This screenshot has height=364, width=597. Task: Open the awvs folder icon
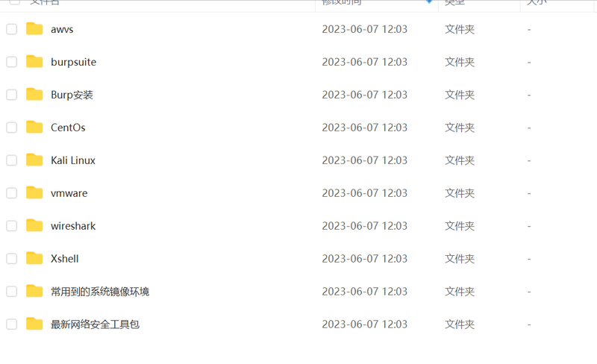coord(34,29)
